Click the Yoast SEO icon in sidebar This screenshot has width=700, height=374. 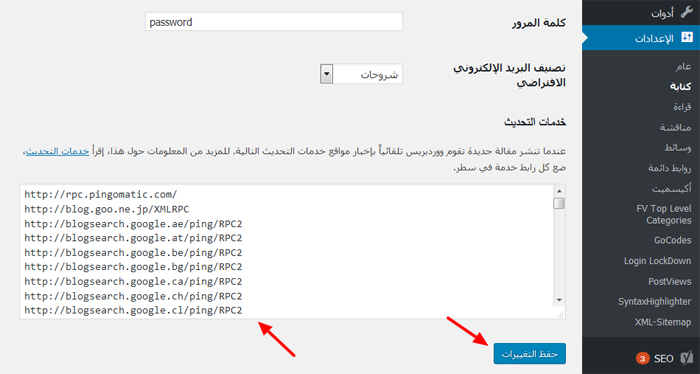687,358
